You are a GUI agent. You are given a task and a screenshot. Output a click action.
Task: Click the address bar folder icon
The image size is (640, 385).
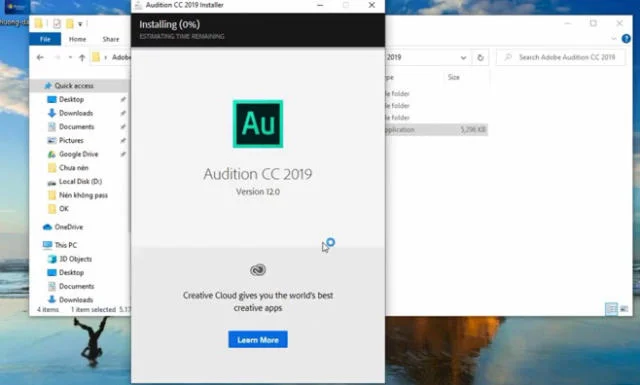click(x=96, y=57)
